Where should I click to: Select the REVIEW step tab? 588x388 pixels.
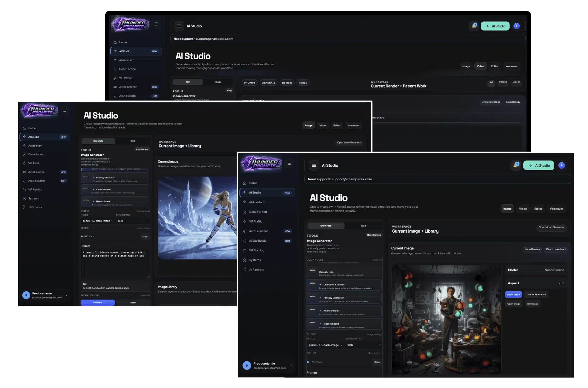(287, 83)
